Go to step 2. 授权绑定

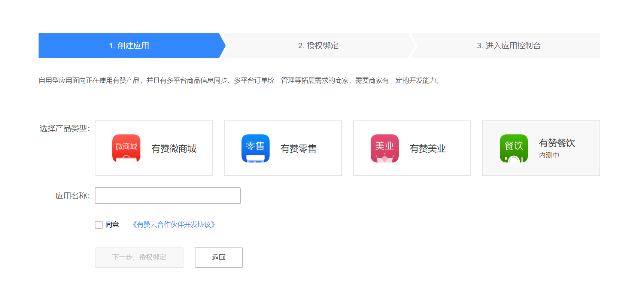tap(318, 46)
